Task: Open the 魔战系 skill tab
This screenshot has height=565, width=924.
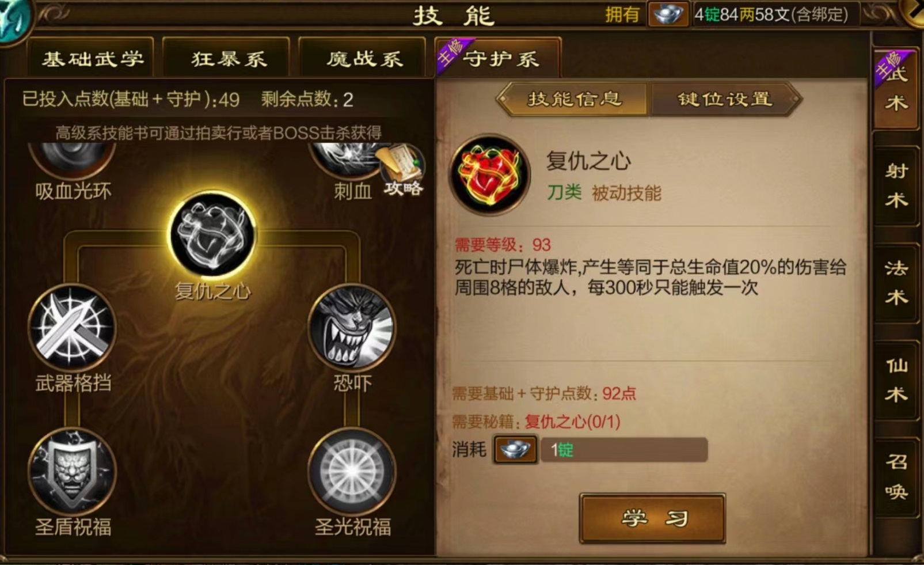Action: coord(363,58)
